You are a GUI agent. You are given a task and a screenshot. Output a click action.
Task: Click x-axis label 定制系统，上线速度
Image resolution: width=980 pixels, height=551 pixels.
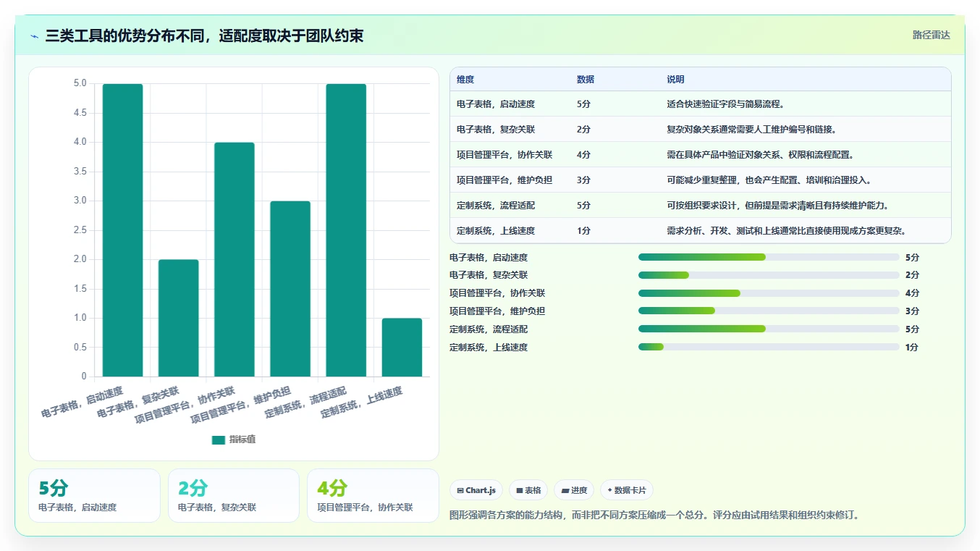[361, 403]
